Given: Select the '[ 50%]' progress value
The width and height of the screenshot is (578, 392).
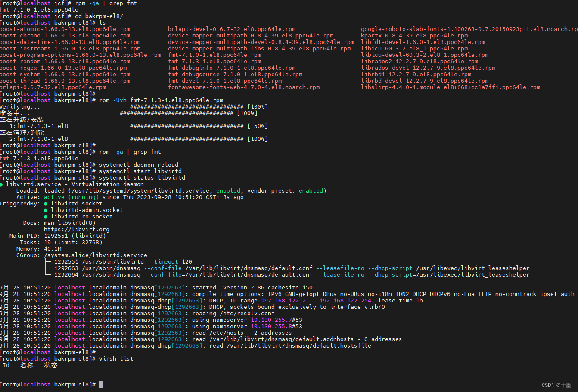Looking at the screenshot, I should (258, 126).
